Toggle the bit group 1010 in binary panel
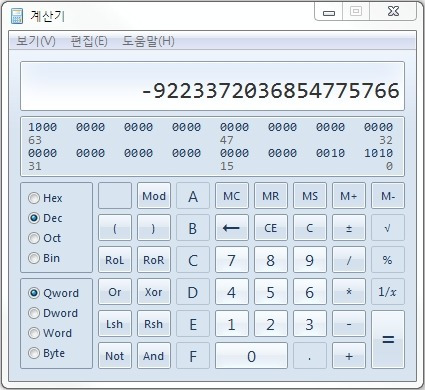Image resolution: width=425 pixels, height=390 pixels. (x=378, y=153)
